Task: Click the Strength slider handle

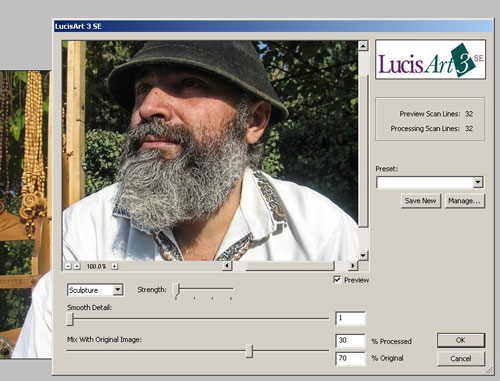Action: point(177,290)
